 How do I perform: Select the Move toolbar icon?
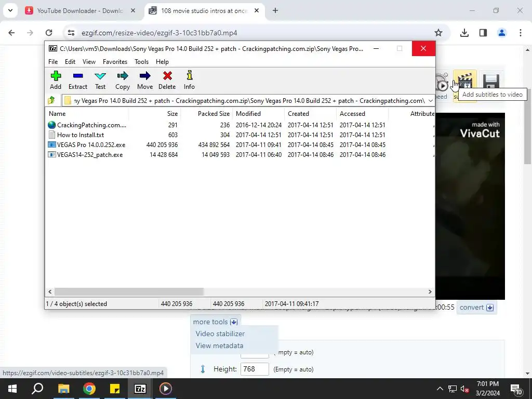[x=145, y=81]
